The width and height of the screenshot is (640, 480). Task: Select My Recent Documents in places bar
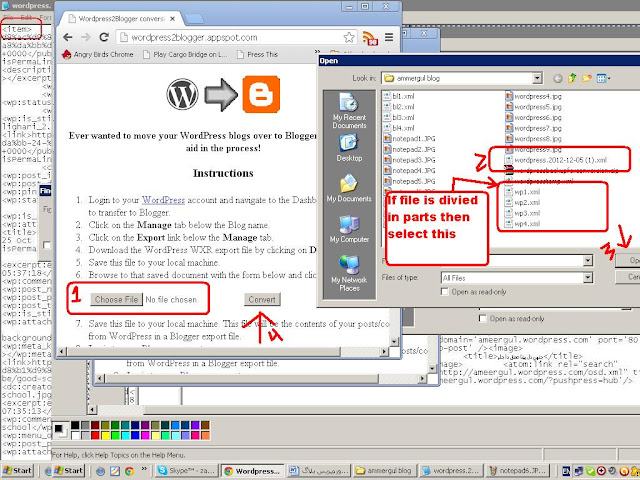click(349, 111)
